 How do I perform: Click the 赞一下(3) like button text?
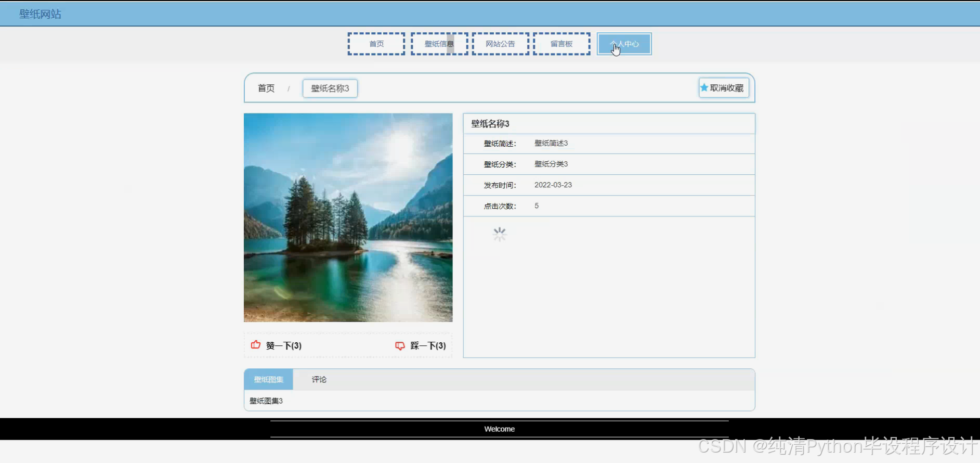[x=284, y=346]
